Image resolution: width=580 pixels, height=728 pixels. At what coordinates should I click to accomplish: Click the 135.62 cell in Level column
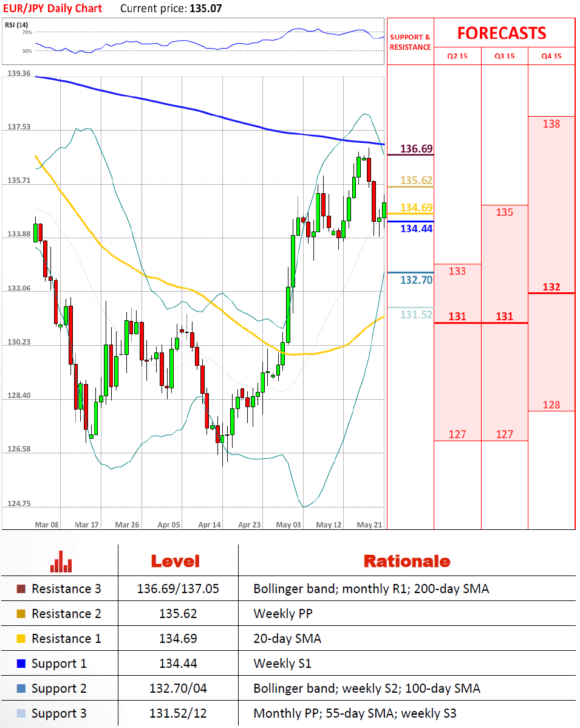(x=178, y=614)
